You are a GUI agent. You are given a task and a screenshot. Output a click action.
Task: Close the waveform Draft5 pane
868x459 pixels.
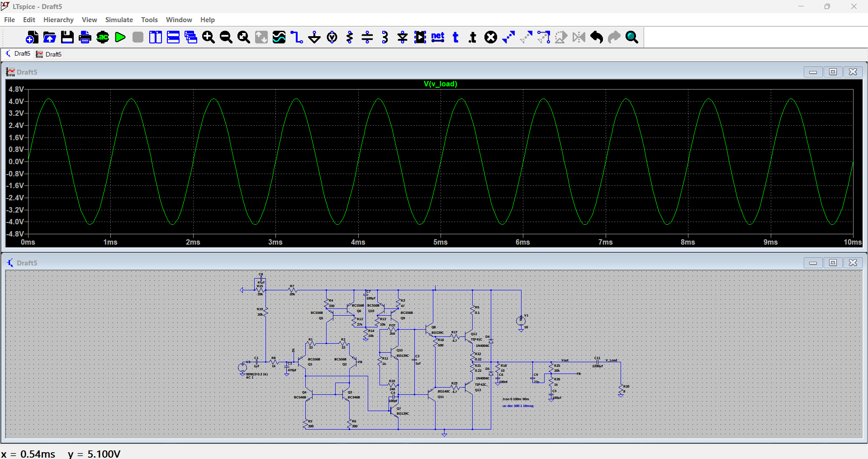pyautogui.click(x=853, y=72)
